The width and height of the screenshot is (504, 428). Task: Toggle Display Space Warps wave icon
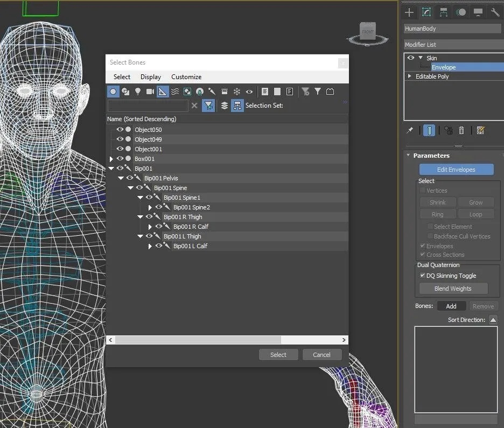click(175, 92)
